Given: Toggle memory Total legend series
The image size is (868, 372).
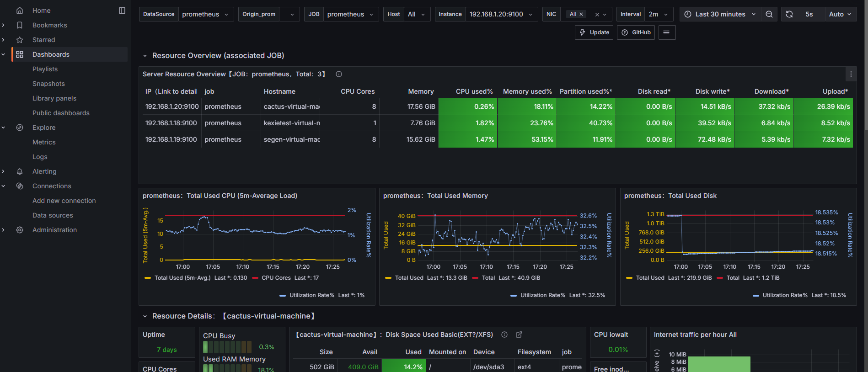Looking at the screenshot, I should coord(488,278).
